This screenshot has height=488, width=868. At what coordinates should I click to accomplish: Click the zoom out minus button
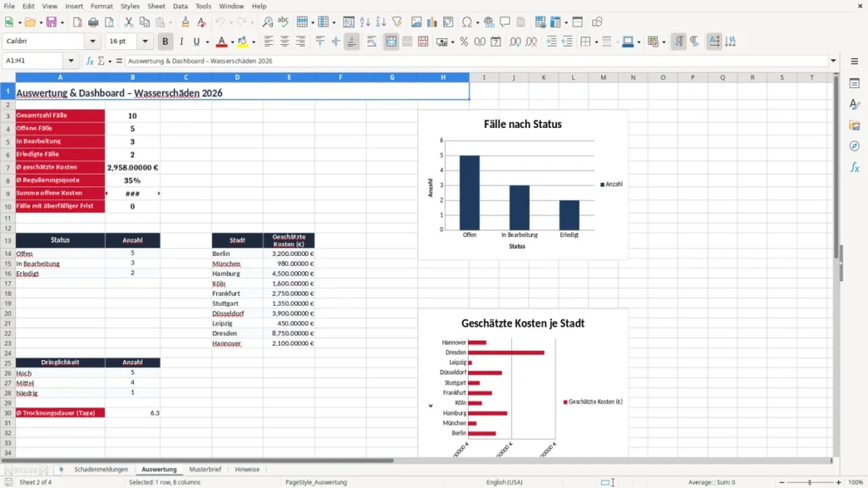tap(782, 482)
